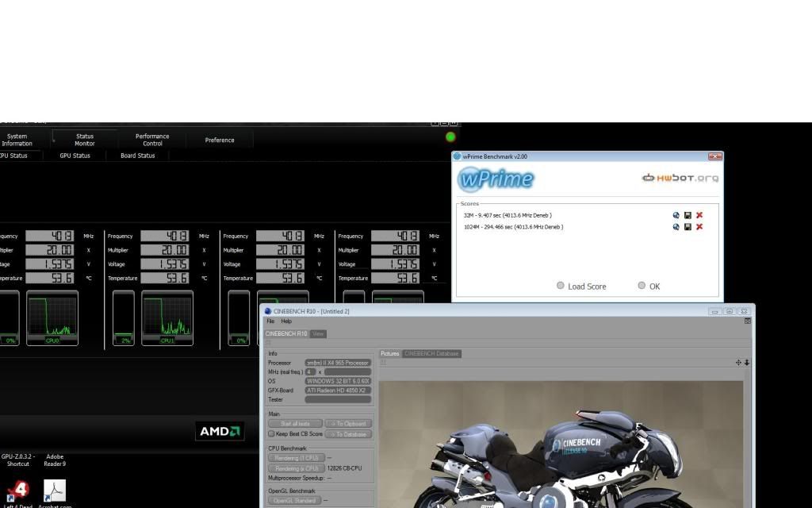Viewport: 812px width, 508px height.
Task: Open the Performance Control tab
Action: [x=152, y=140]
